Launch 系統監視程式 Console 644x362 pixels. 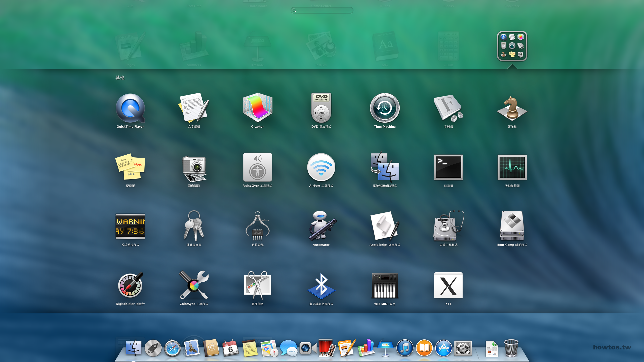(130, 226)
